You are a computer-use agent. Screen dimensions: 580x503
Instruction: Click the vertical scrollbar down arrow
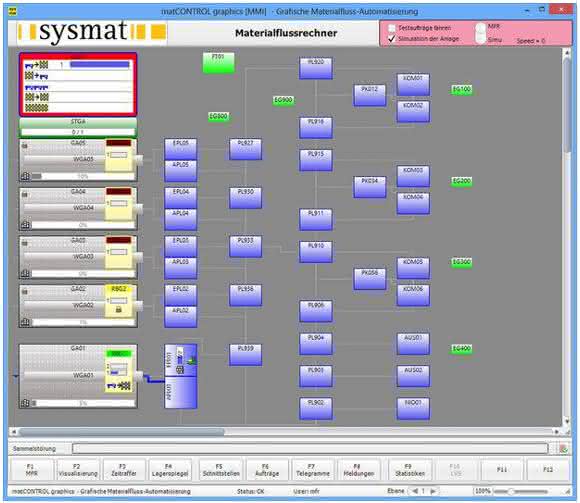[567, 421]
